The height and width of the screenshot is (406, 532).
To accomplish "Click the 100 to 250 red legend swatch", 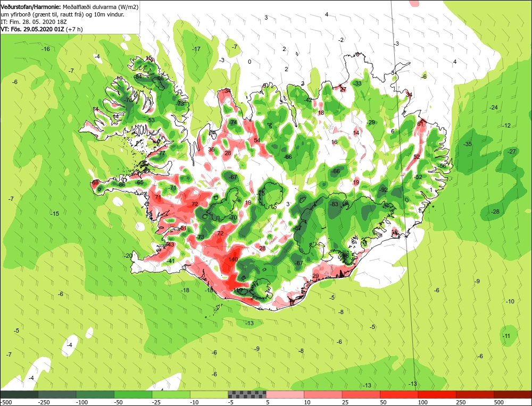I will 437,394.
